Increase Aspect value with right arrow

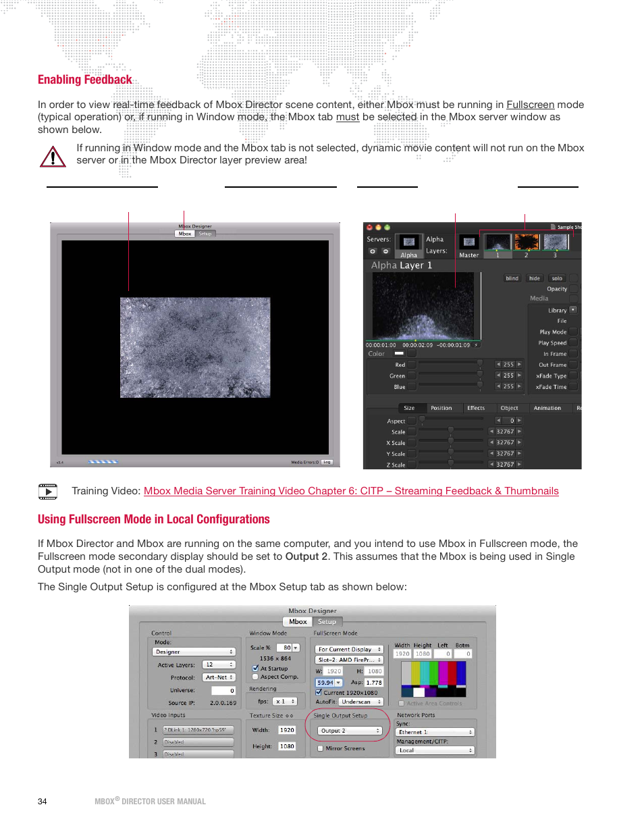click(x=519, y=421)
